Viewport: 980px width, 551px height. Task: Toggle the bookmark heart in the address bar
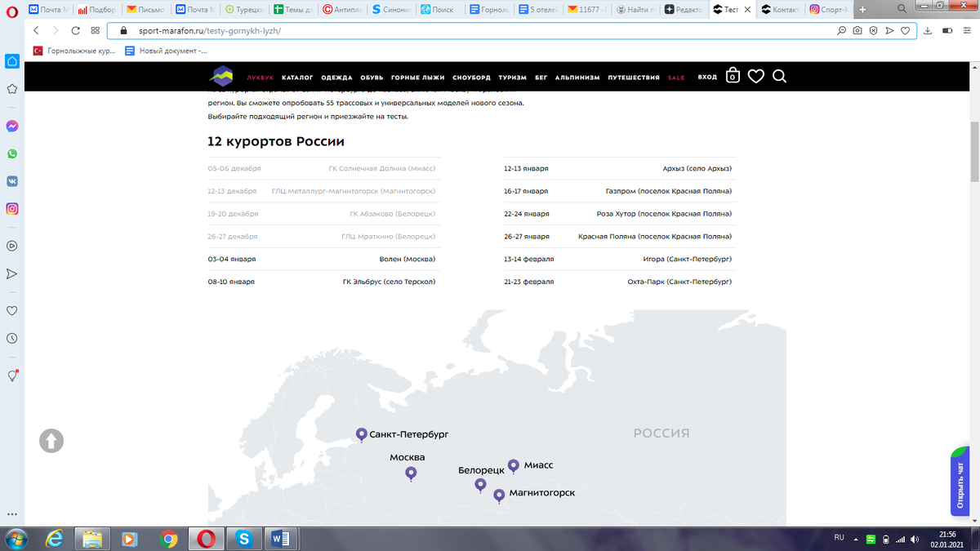tap(905, 29)
